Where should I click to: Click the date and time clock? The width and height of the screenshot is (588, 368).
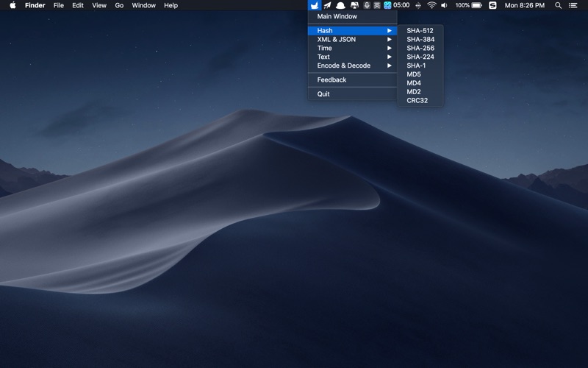pos(525,5)
